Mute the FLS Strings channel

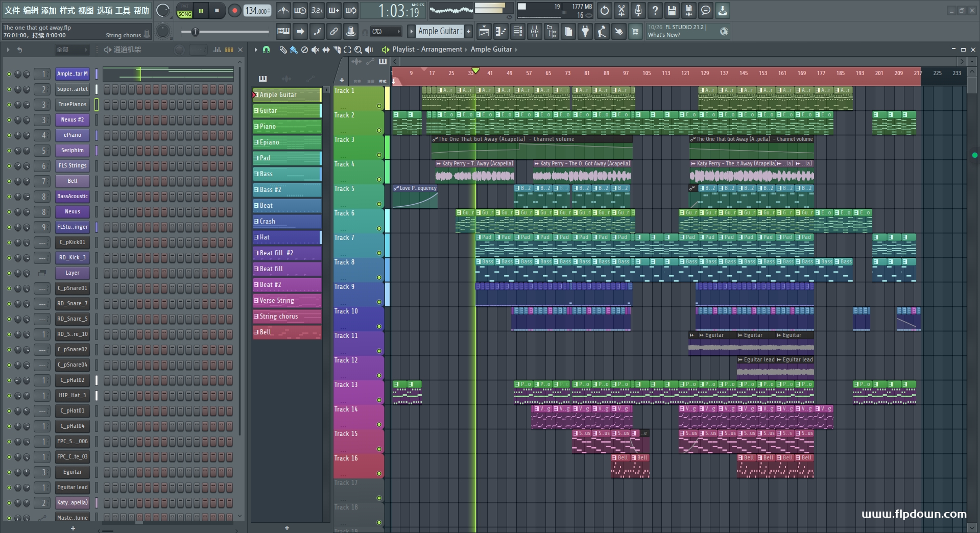(x=9, y=166)
